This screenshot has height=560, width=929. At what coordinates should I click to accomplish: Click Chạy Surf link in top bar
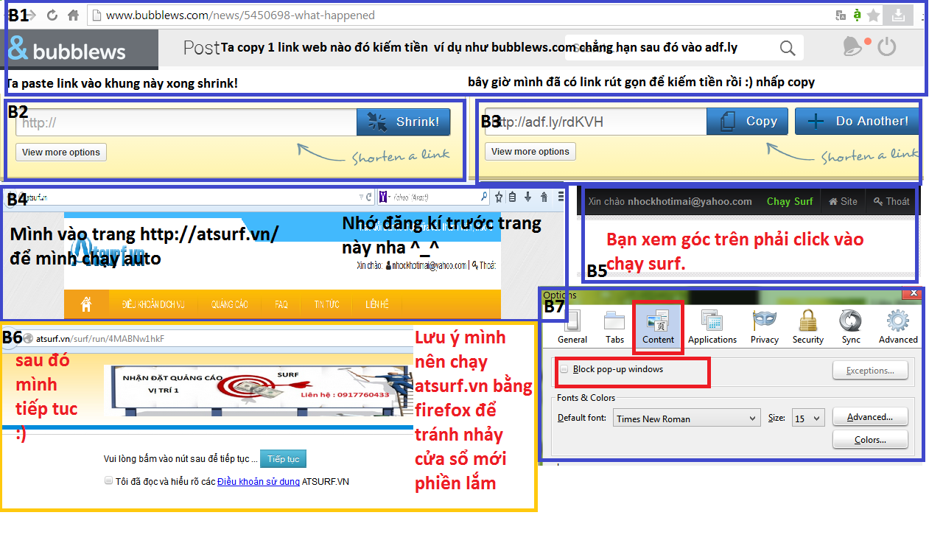pos(790,201)
